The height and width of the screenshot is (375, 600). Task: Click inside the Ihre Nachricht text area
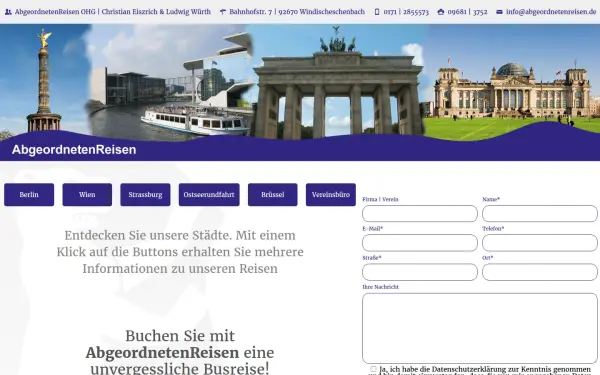(x=480, y=328)
